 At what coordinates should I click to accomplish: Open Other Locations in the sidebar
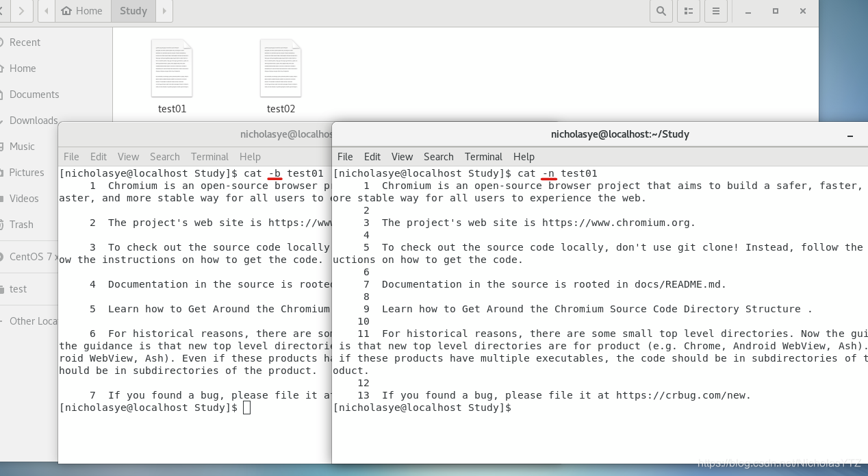[x=29, y=321]
